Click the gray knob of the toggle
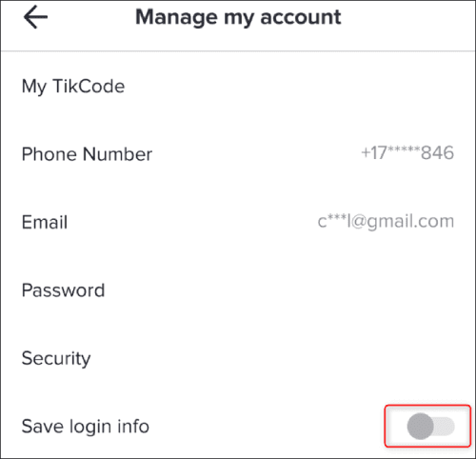476x459 pixels. coord(420,426)
